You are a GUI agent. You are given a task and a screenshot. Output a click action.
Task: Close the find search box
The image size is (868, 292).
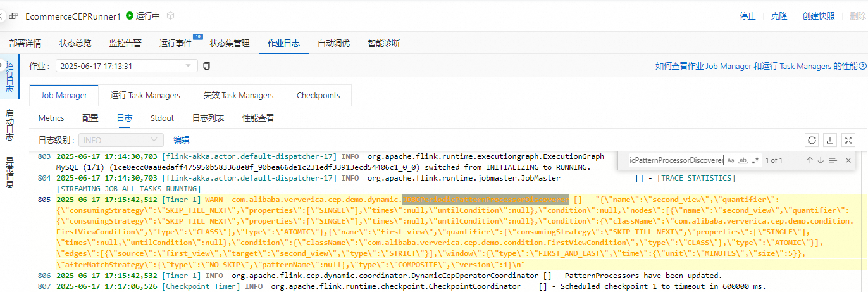(x=848, y=160)
